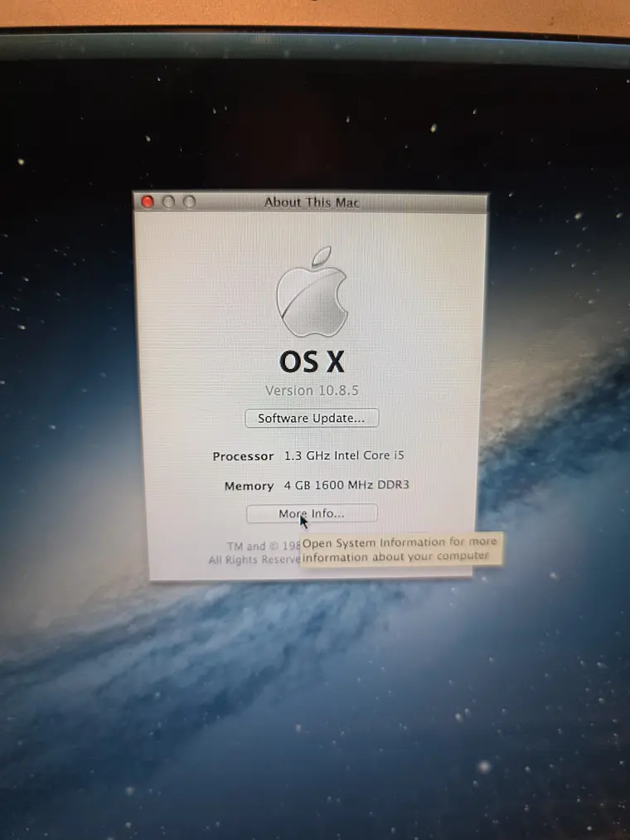
Task: Select the Memory label
Action: coord(250,486)
